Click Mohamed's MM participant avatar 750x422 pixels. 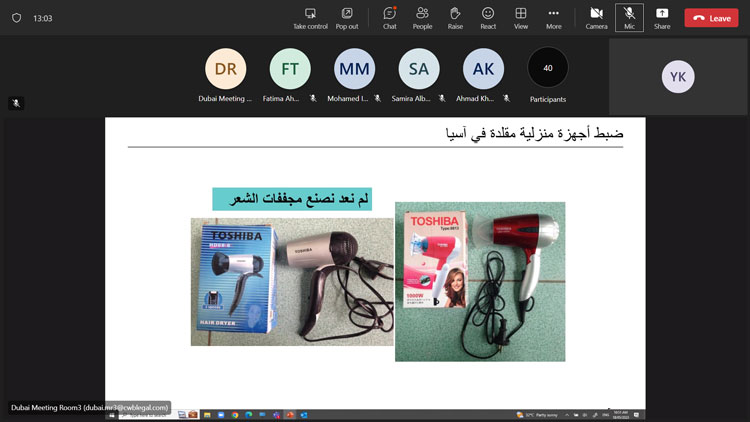(354, 69)
